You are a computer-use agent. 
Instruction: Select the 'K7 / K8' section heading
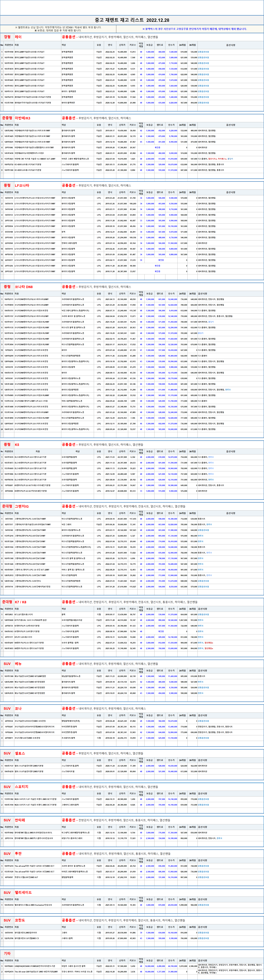click(x=21, y=602)
